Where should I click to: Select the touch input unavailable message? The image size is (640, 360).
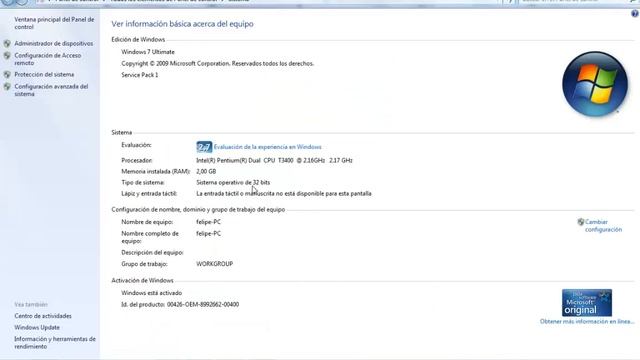coord(284,193)
